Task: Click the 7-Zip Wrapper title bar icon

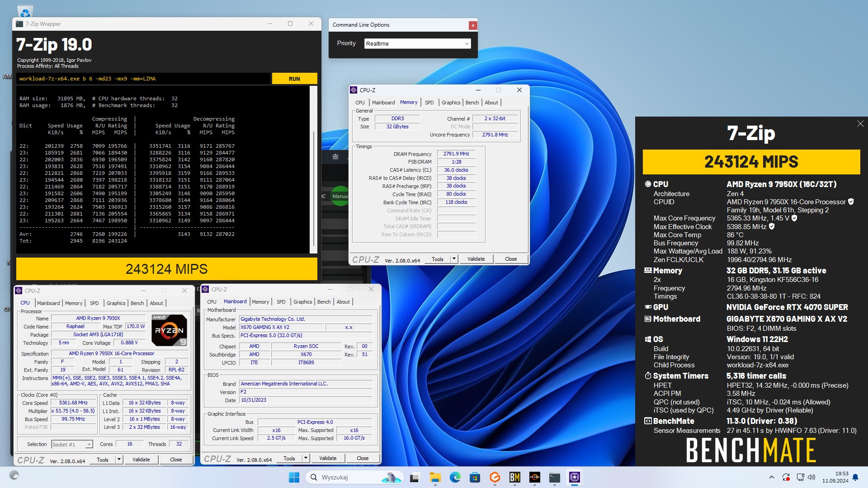Action: click(19, 24)
